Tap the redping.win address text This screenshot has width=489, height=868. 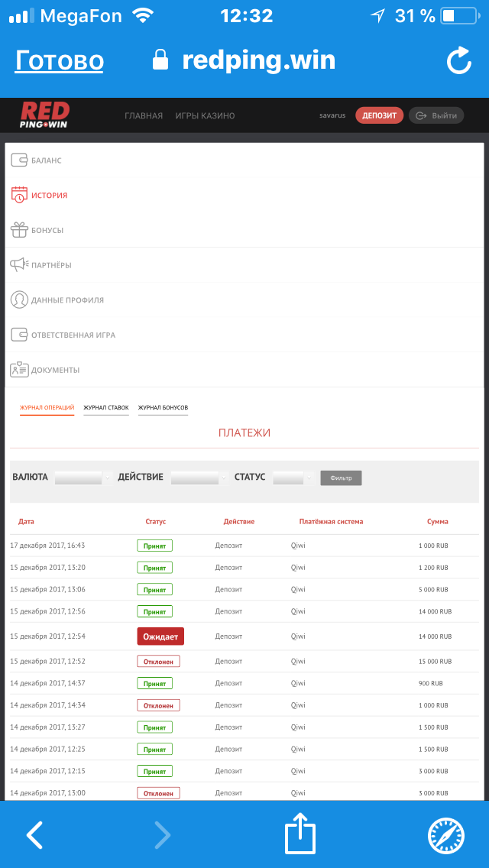coord(258,60)
